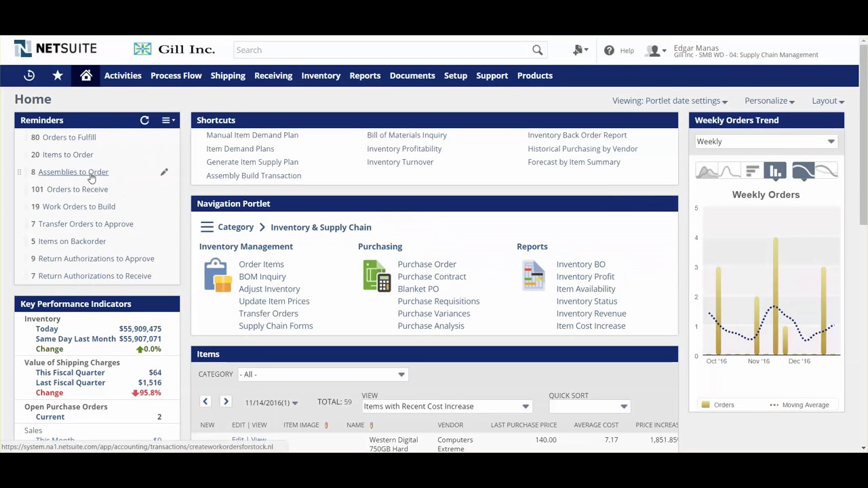
Task: Click the create new user-arrow icon
Action: [580, 50]
